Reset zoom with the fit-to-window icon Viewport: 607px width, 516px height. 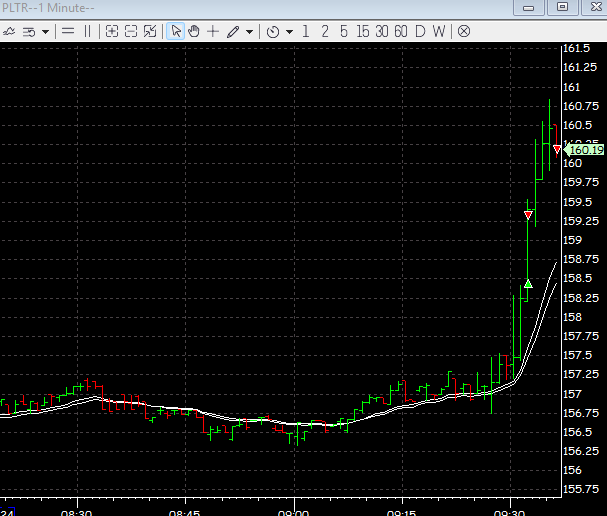coord(150,31)
